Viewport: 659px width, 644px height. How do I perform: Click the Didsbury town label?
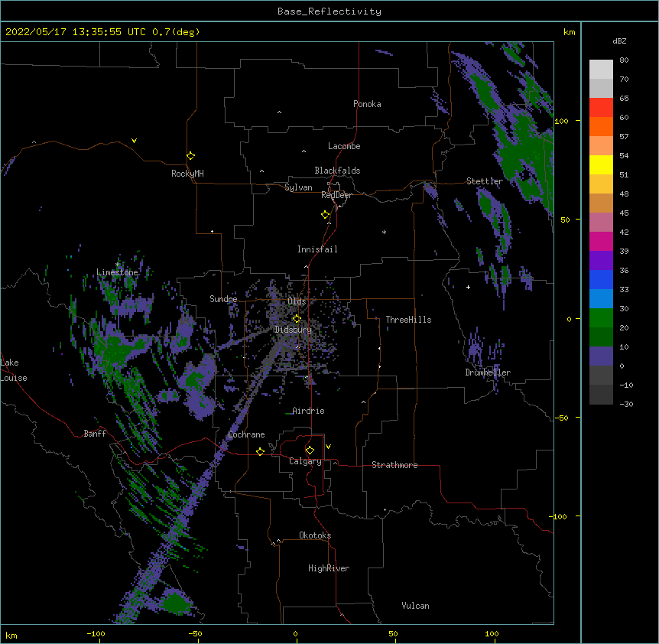tap(294, 330)
